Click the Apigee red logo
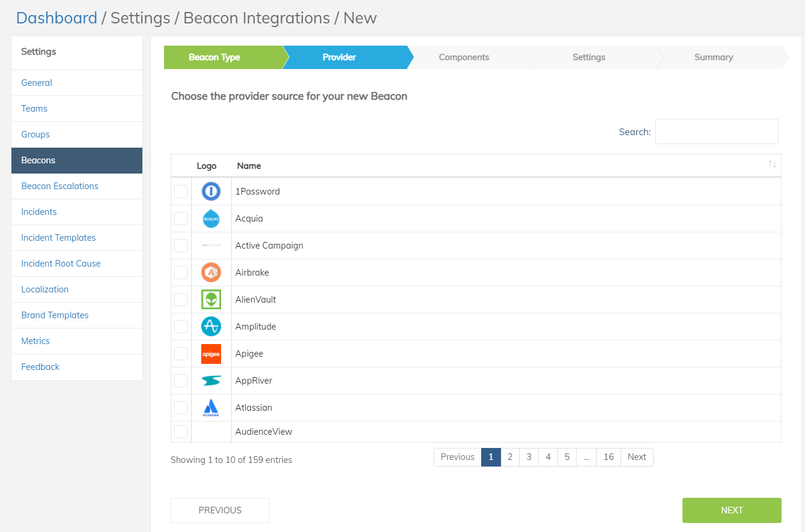This screenshot has height=532, width=805. pos(211,354)
